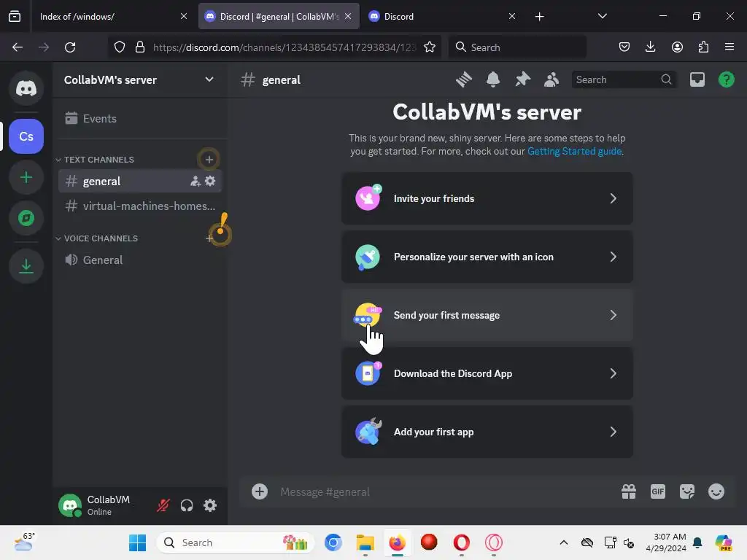Switch to the second Discord tab
Screen dimensions: 747x560
coord(442,16)
